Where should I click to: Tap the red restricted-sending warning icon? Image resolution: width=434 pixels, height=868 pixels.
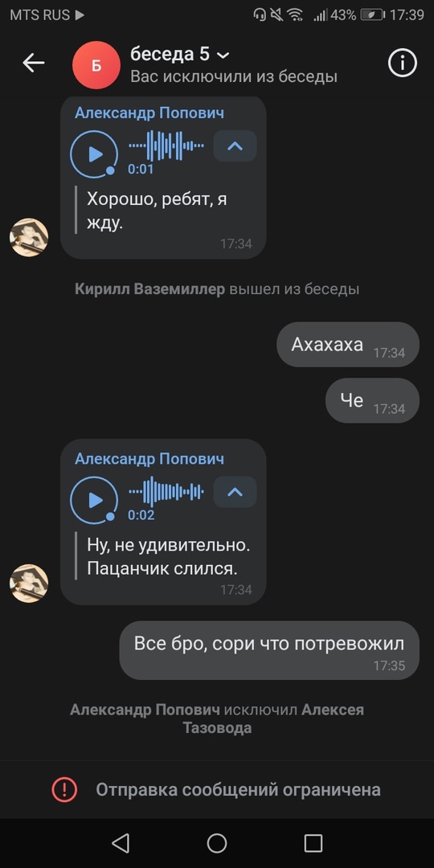coord(64,789)
